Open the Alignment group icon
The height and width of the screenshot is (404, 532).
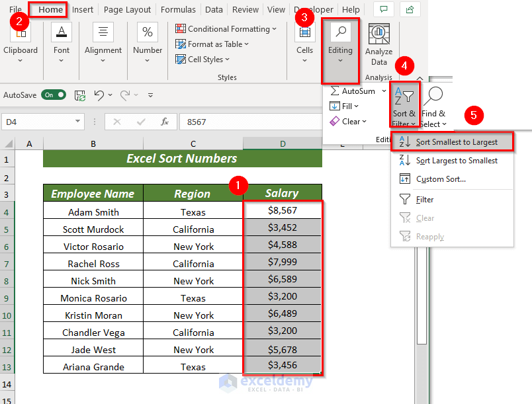[103, 32]
